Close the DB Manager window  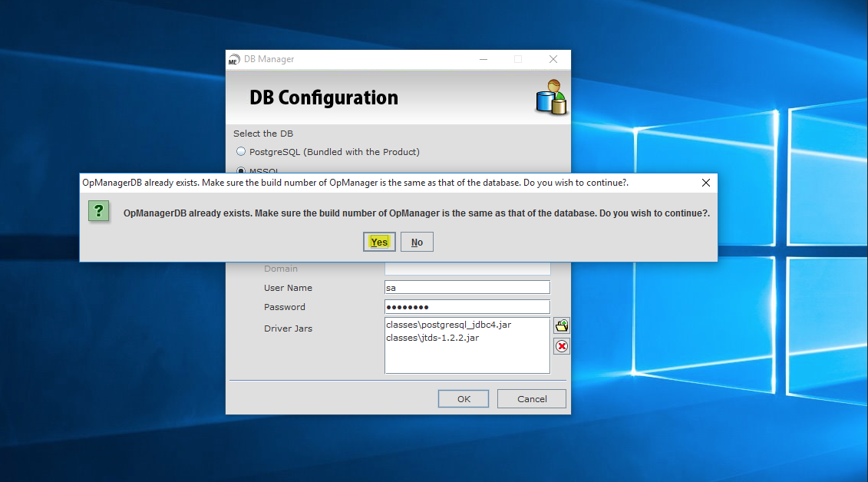(553, 59)
